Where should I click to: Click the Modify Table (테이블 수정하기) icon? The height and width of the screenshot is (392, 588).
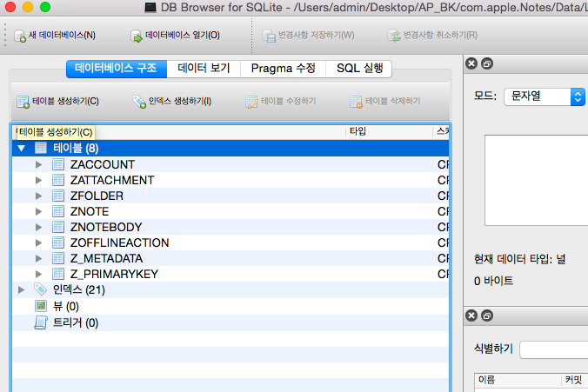point(251,102)
